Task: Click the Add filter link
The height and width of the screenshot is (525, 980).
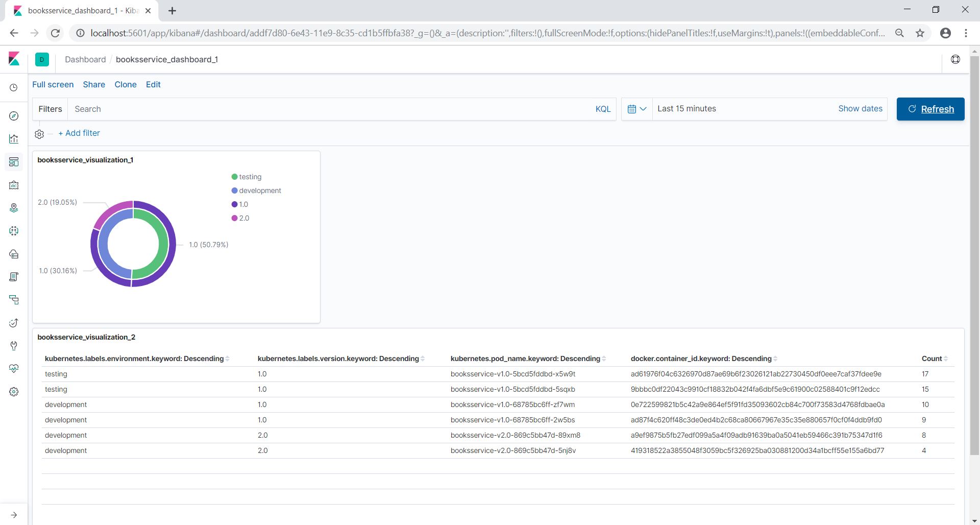Action: 79,133
